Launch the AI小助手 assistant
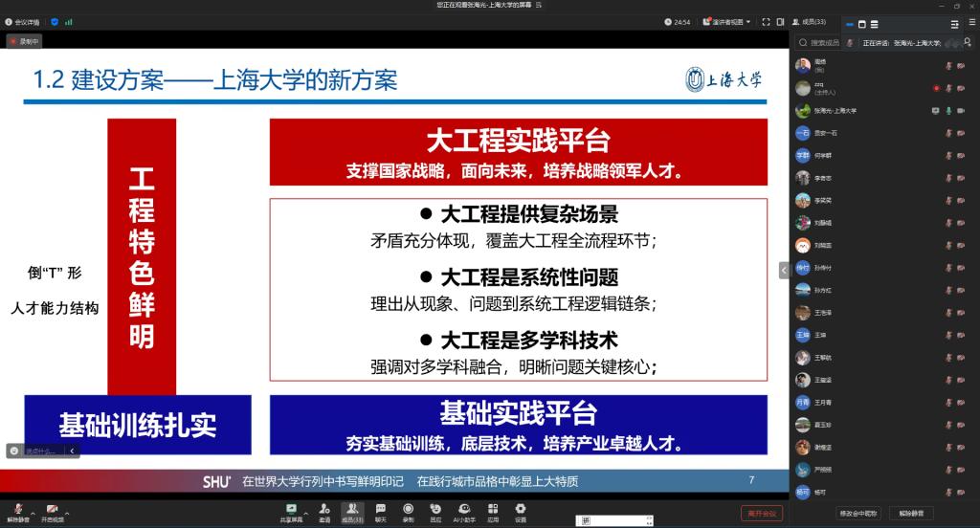Viewport: 980px width, 528px height. click(464, 513)
